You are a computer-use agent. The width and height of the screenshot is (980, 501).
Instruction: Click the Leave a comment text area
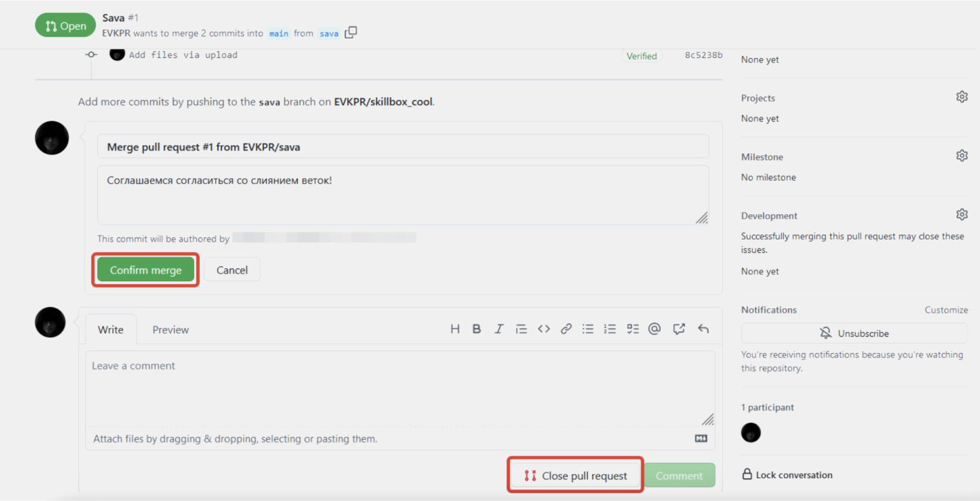400,388
